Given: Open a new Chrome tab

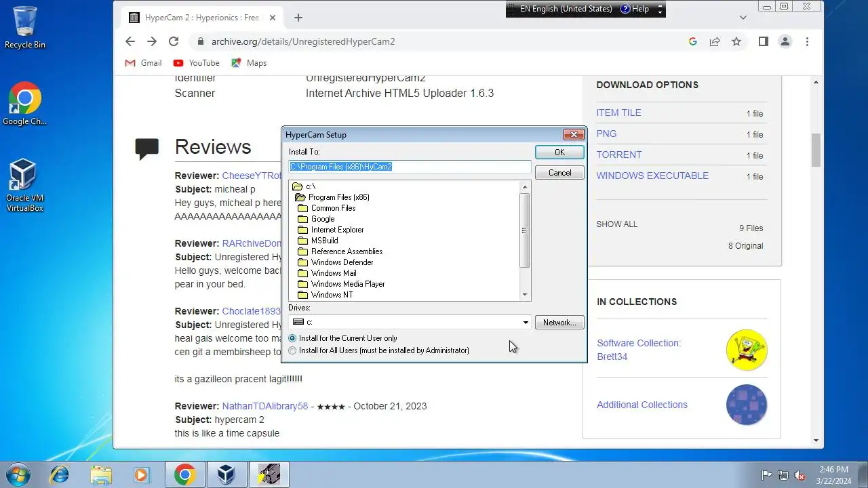Looking at the screenshot, I should click(298, 18).
